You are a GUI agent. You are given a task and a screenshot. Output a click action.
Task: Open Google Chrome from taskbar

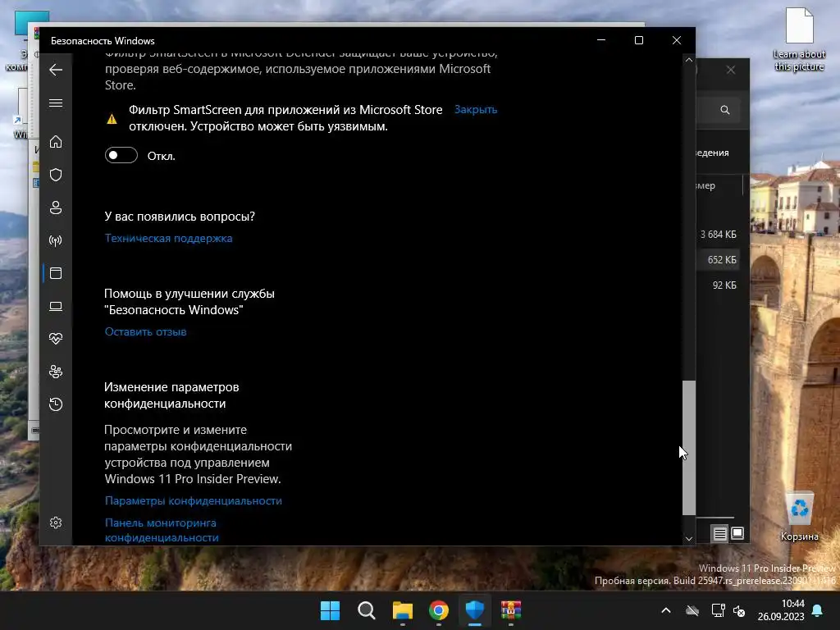(x=439, y=610)
